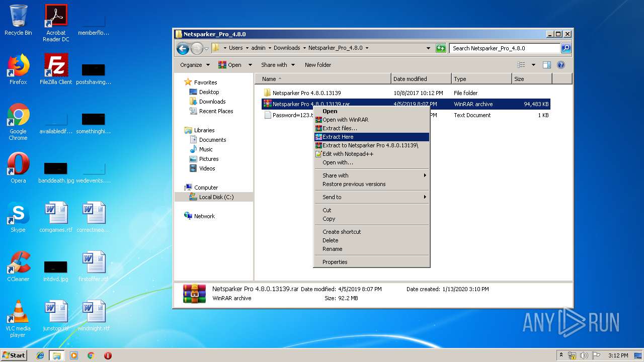Focus the Search Netsparker_Pro_4.8.0 field
The height and width of the screenshot is (362, 644).
(x=505, y=48)
